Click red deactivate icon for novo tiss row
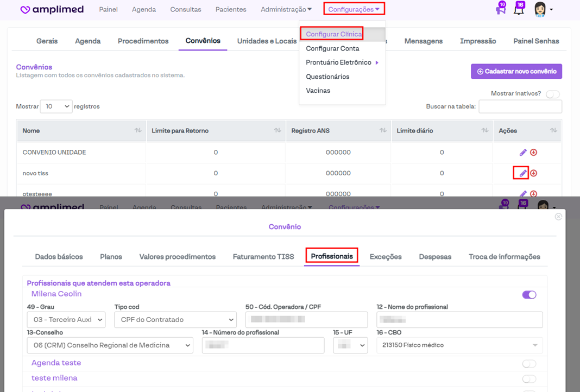This screenshot has height=392, width=580. 534,173
